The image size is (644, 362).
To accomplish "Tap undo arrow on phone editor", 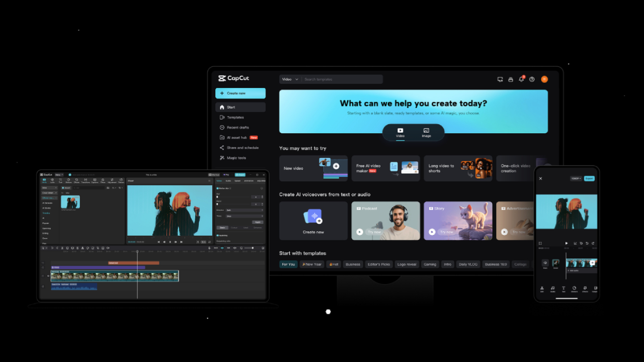I will click(587, 243).
